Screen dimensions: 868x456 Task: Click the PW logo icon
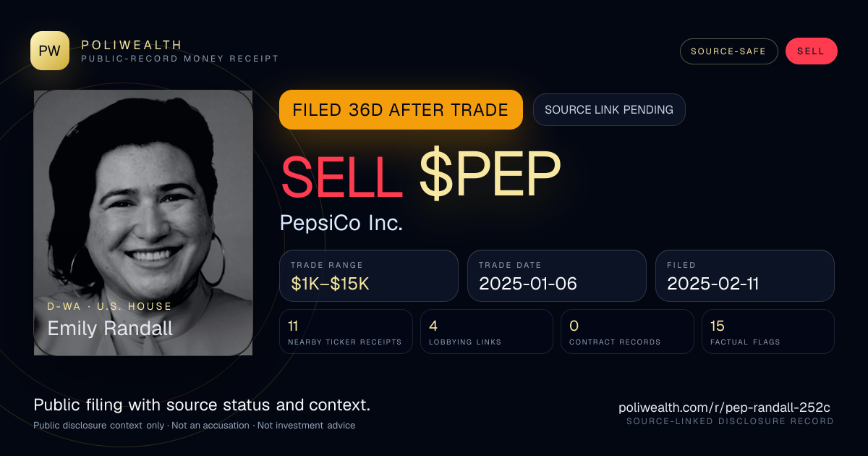(x=50, y=51)
